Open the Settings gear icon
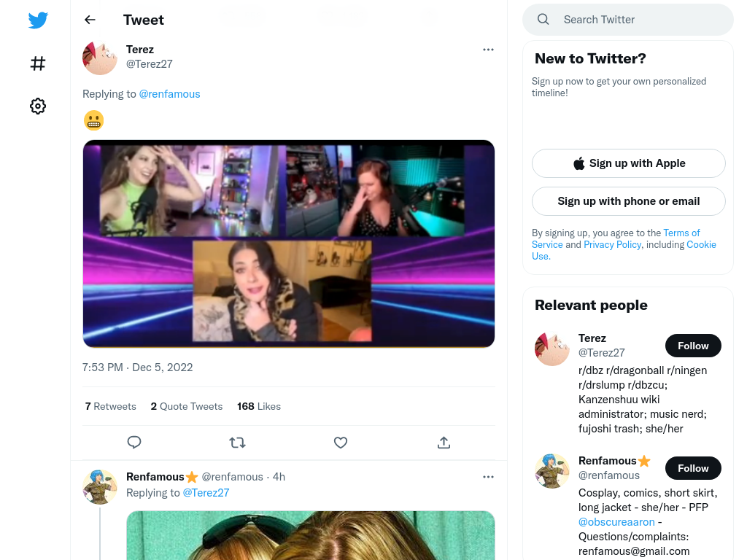This screenshot has height=560, width=747. (38, 106)
